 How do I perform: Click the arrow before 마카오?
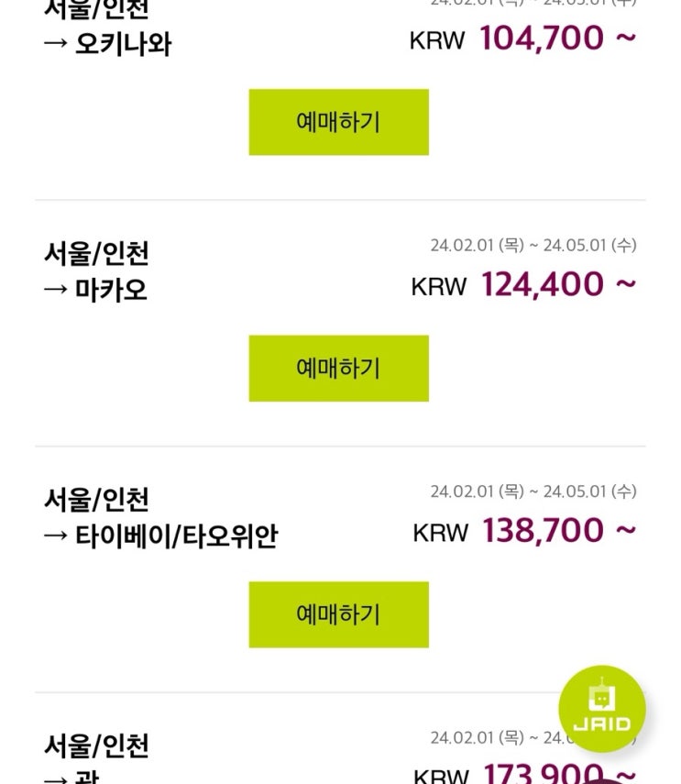[56, 291]
